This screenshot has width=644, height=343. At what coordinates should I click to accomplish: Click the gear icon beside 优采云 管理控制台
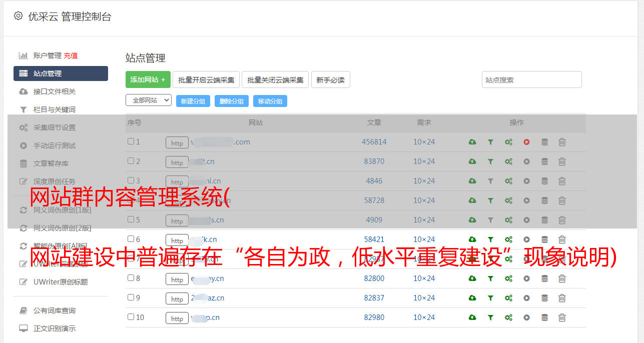tap(19, 16)
